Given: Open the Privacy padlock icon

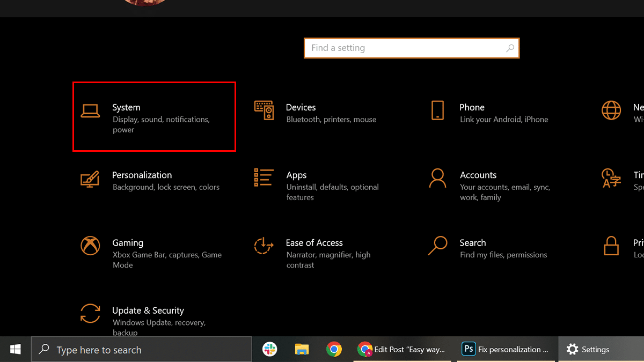Looking at the screenshot, I should coord(611,246).
